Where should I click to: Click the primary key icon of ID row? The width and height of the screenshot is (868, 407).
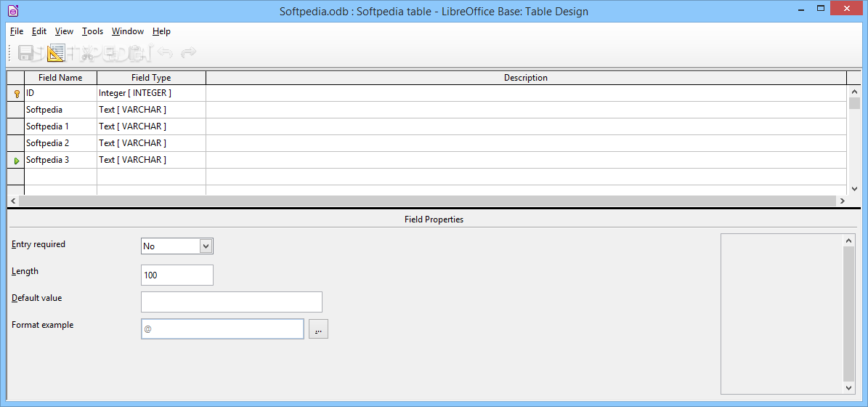[17, 94]
